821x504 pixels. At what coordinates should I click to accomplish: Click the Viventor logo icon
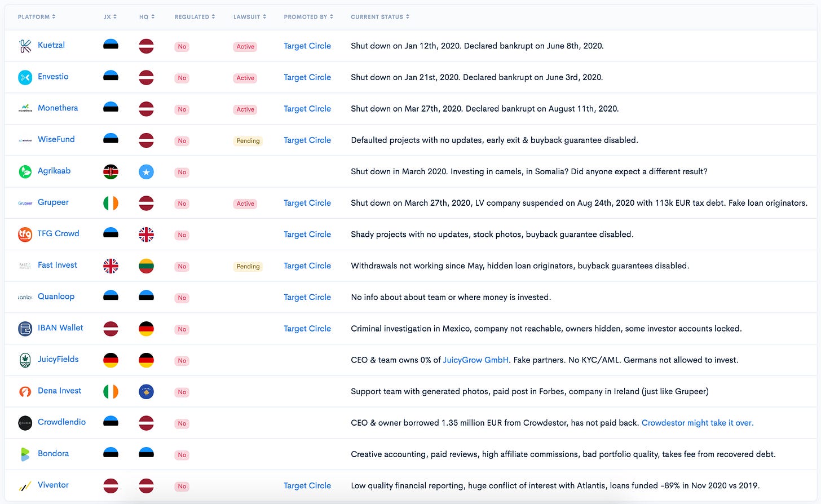point(25,485)
